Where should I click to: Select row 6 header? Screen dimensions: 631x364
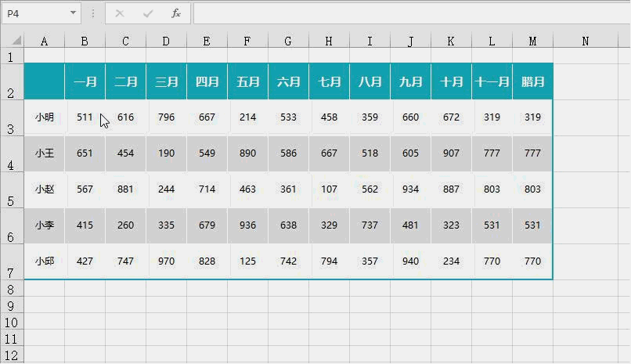point(11,225)
